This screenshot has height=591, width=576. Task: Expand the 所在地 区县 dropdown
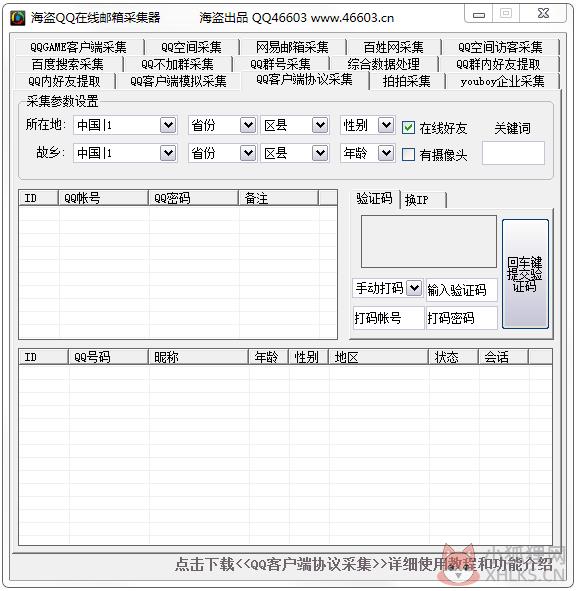pos(320,125)
